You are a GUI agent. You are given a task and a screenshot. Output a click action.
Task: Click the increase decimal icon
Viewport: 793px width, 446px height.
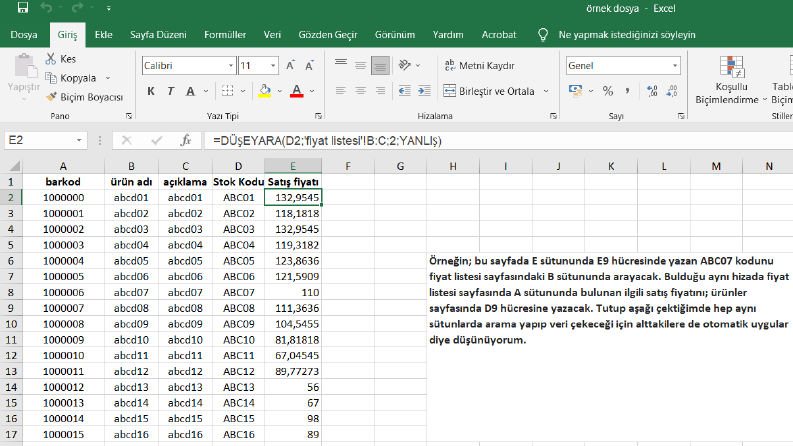(652, 91)
